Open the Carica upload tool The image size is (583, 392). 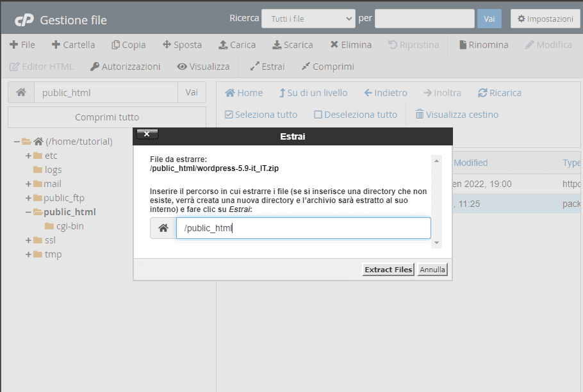click(237, 45)
